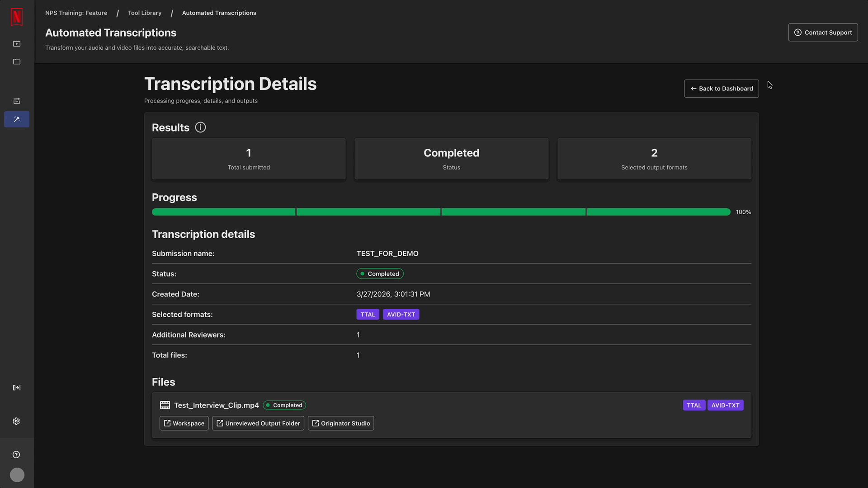Click the Netflix logo icon
This screenshot has width=868, height=488.
tap(17, 17)
